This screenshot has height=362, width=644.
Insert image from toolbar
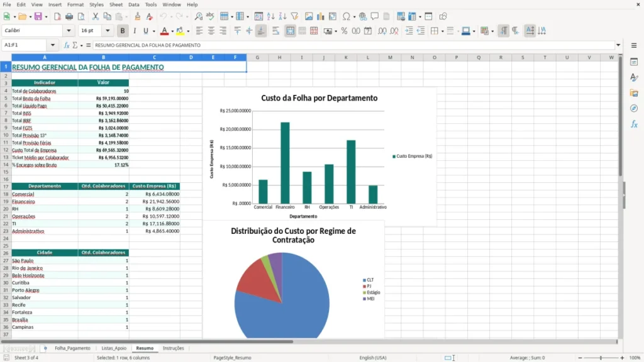point(309,16)
